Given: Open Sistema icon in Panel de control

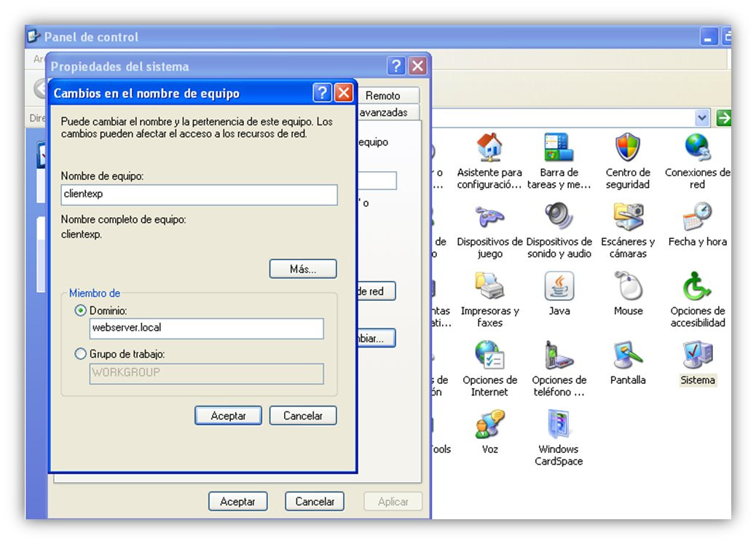Looking at the screenshot, I should point(697,355).
